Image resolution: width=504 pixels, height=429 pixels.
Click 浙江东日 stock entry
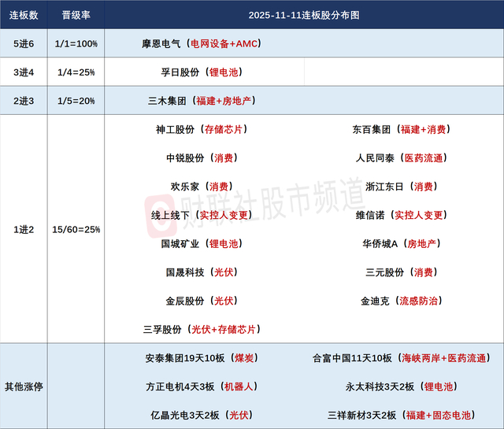pos(401,187)
